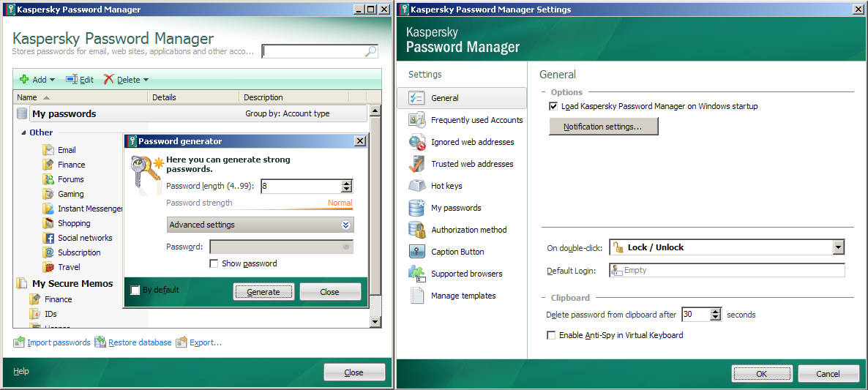Click Cancel in Settings window

tap(828, 373)
